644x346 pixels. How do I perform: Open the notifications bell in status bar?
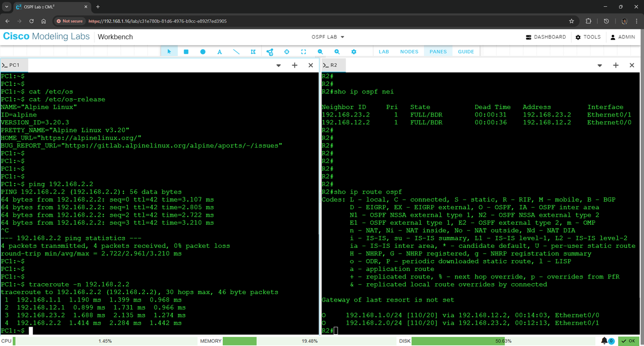tap(605, 341)
